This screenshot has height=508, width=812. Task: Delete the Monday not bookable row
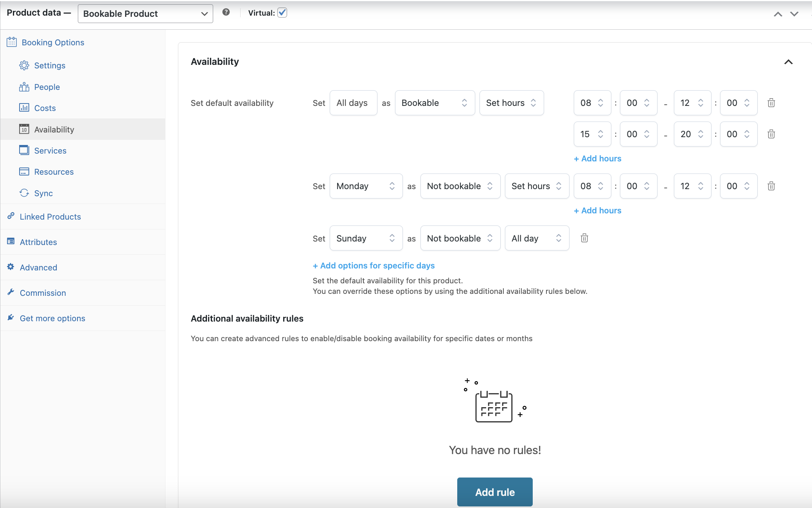pyautogui.click(x=771, y=186)
